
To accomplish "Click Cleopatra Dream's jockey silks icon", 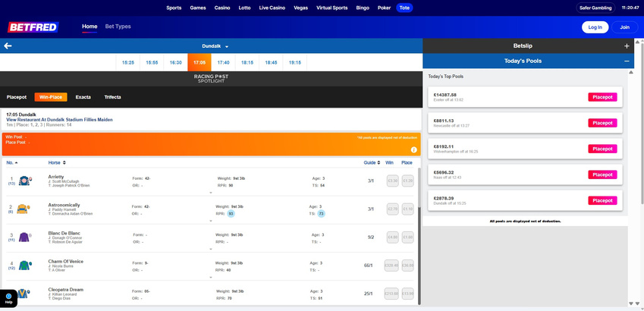I will point(23,294).
